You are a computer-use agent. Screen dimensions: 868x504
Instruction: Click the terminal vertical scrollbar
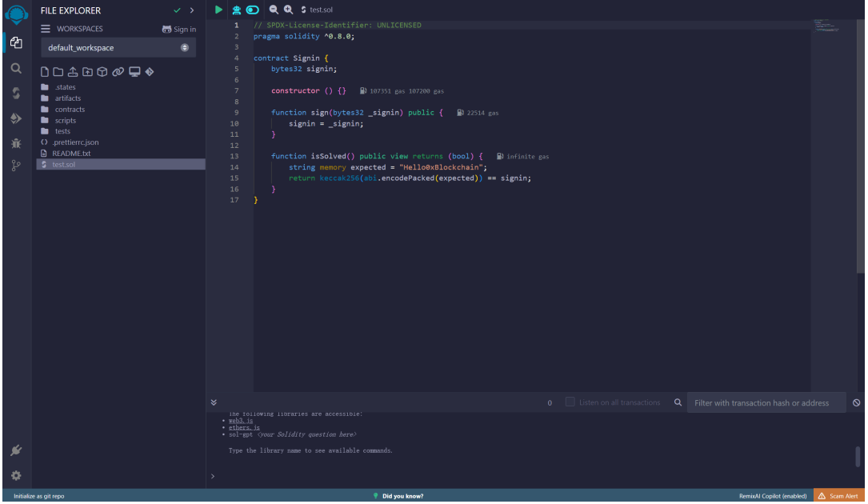pos(858,456)
